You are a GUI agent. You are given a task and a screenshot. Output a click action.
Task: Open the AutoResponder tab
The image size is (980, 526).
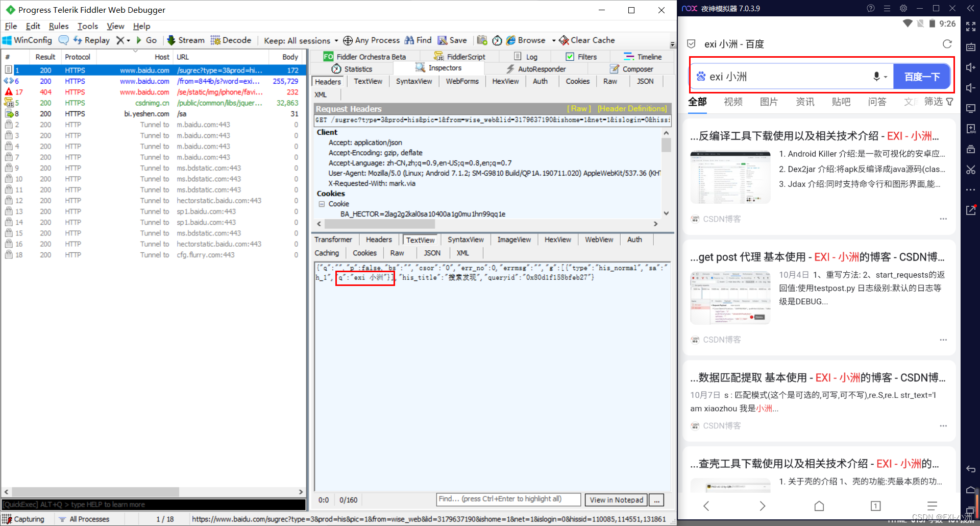click(x=536, y=69)
